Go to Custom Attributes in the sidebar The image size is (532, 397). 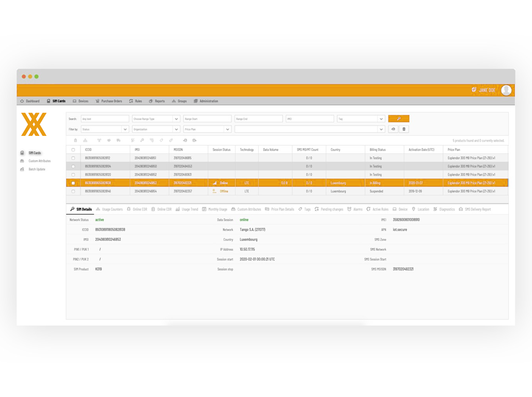coord(39,161)
